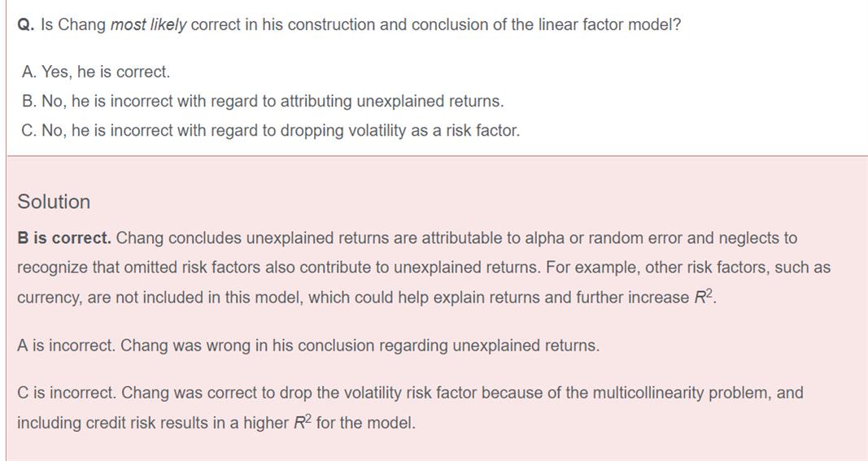Click the Solution heading
Viewport: 868px width, 461px height.
tap(54, 202)
